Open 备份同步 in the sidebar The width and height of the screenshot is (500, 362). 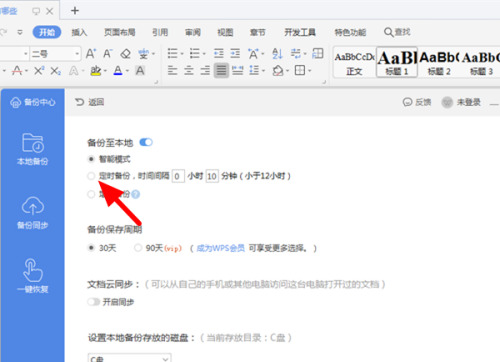(x=33, y=213)
